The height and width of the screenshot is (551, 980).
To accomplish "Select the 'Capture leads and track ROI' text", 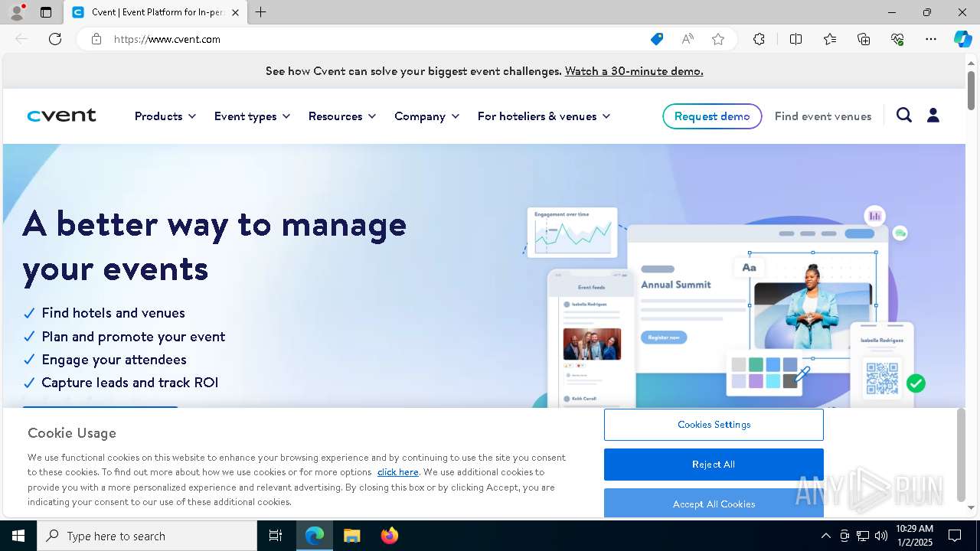I will click(x=130, y=383).
